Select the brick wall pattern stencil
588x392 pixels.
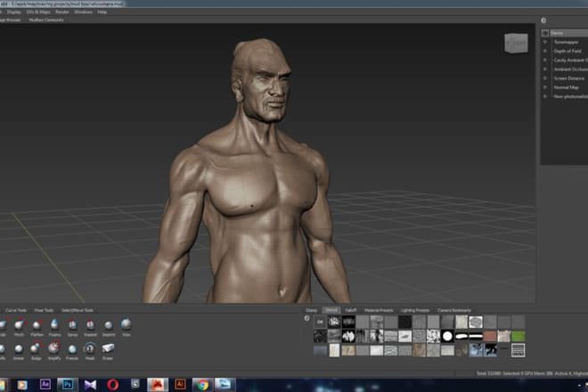[x=519, y=350]
